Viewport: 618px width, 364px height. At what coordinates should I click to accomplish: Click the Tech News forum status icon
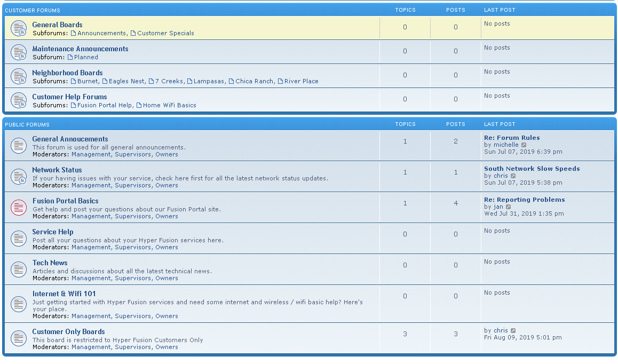coord(19,270)
